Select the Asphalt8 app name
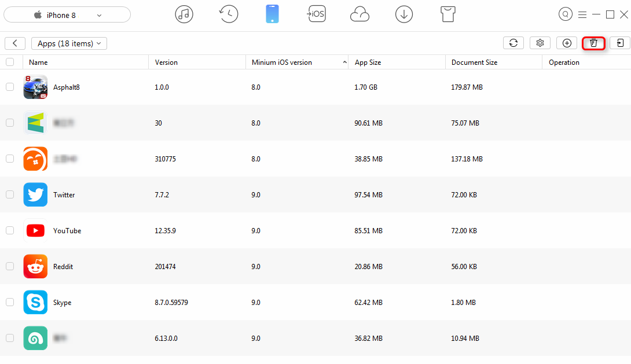This screenshot has width=631, height=364. point(67,87)
